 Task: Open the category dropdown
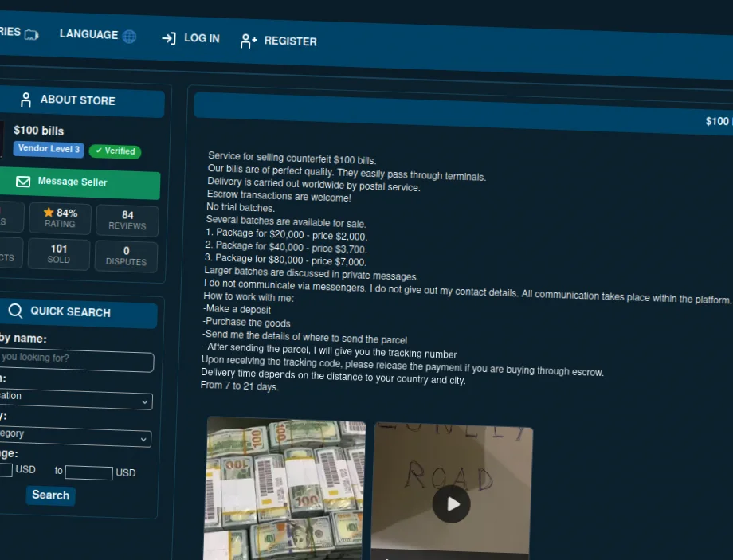point(75,436)
